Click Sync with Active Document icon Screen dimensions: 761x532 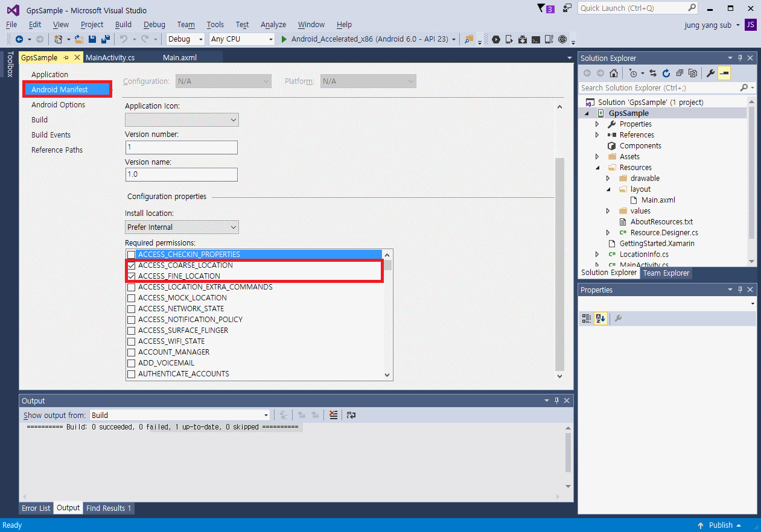coord(653,73)
